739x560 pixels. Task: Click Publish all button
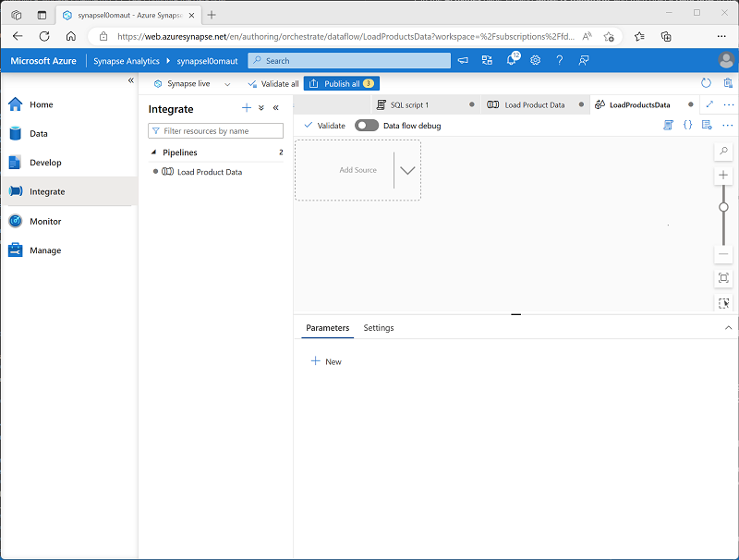click(342, 83)
